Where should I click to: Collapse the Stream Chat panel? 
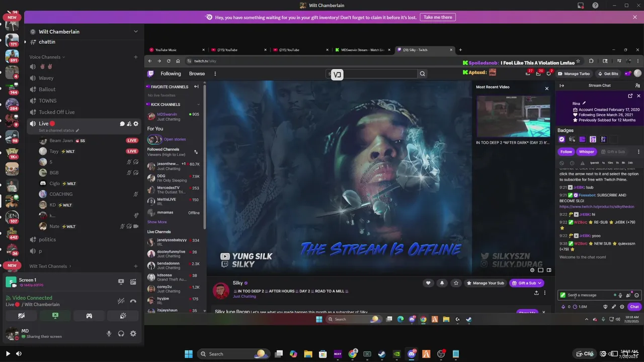[x=562, y=85]
